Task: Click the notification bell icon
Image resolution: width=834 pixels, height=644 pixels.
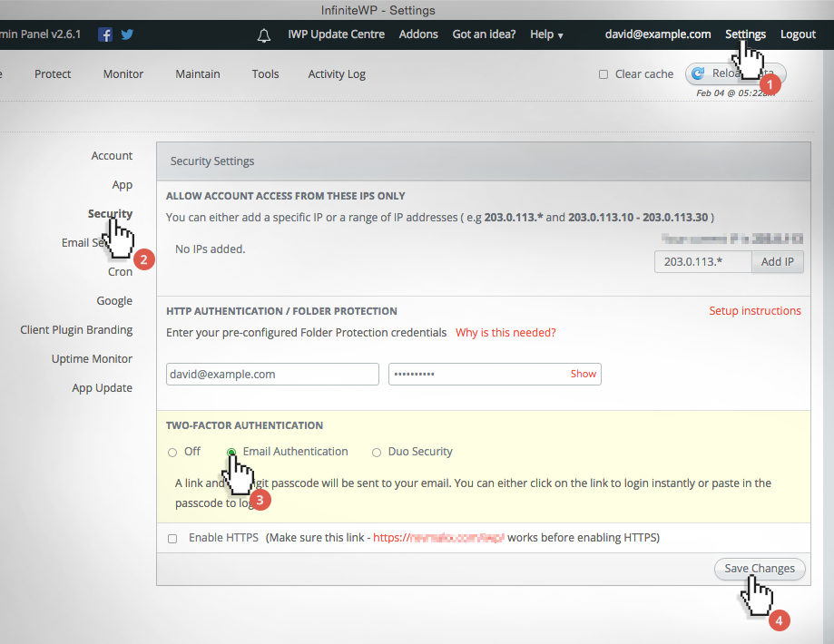Action: [263, 34]
